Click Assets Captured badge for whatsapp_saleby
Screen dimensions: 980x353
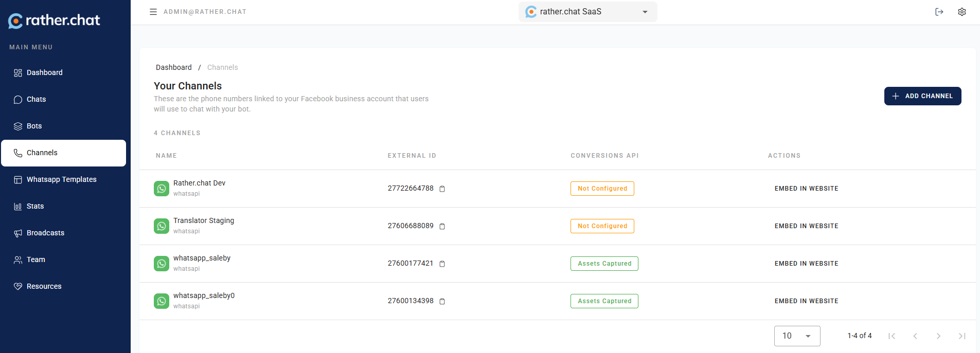tap(604, 264)
